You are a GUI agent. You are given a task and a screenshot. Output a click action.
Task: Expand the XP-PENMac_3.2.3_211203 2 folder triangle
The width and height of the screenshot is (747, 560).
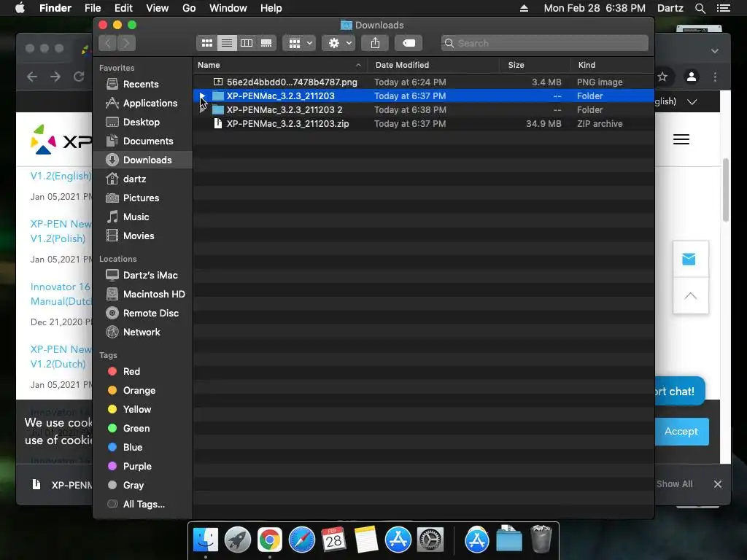pyautogui.click(x=203, y=110)
